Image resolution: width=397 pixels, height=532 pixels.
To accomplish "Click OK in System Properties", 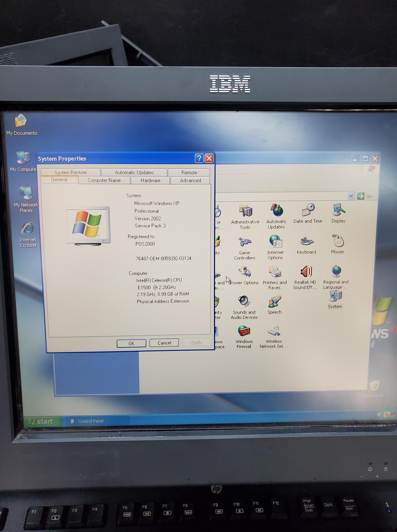I will coord(131,343).
